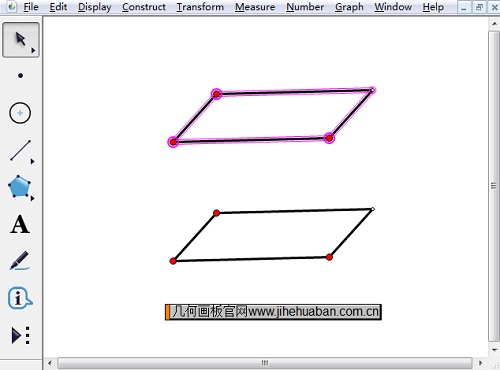Choose the Text tool labeled A

(x=20, y=224)
